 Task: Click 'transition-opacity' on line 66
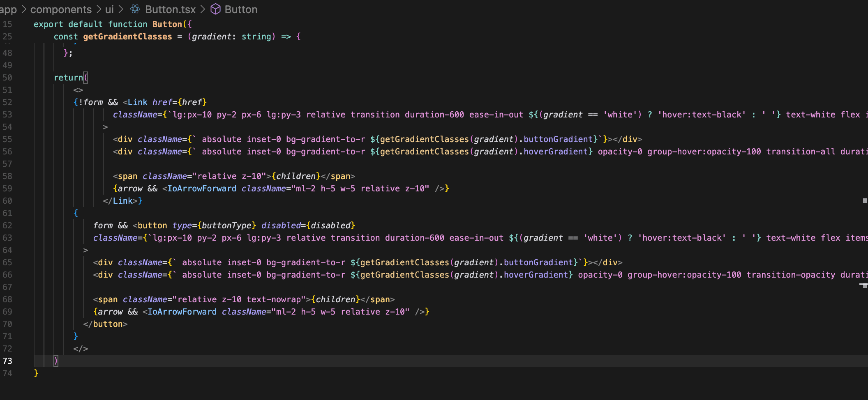pyautogui.click(x=791, y=275)
